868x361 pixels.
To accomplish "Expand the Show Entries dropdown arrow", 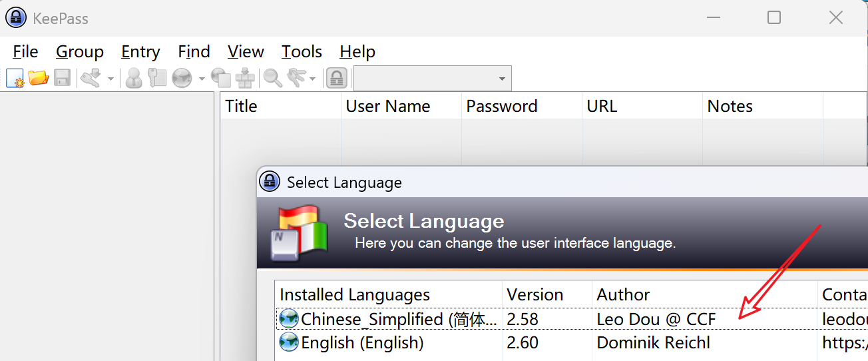I will (312, 79).
